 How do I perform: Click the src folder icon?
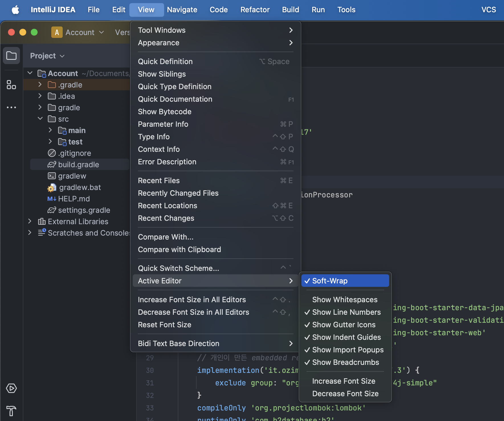pos(52,119)
